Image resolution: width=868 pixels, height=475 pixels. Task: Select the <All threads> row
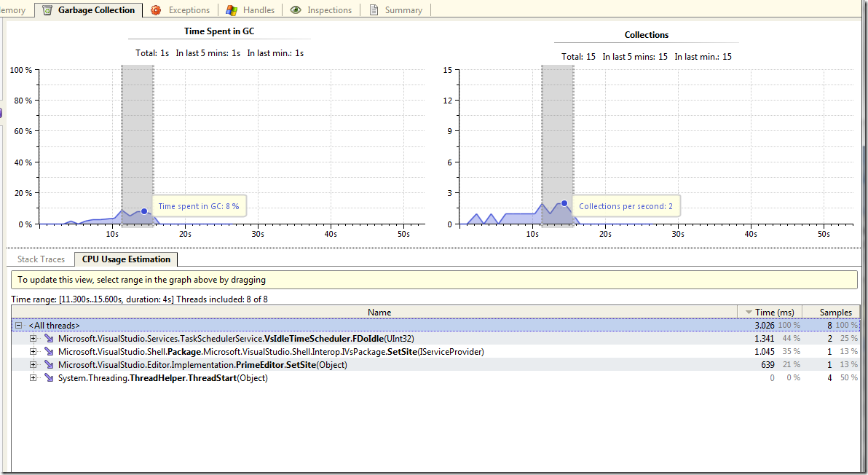click(x=435, y=326)
